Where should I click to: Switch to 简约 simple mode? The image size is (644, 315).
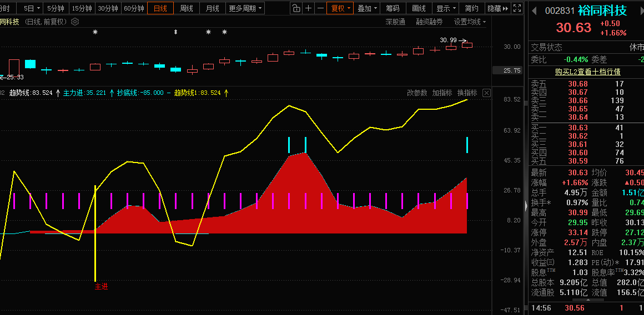tap(471, 8)
